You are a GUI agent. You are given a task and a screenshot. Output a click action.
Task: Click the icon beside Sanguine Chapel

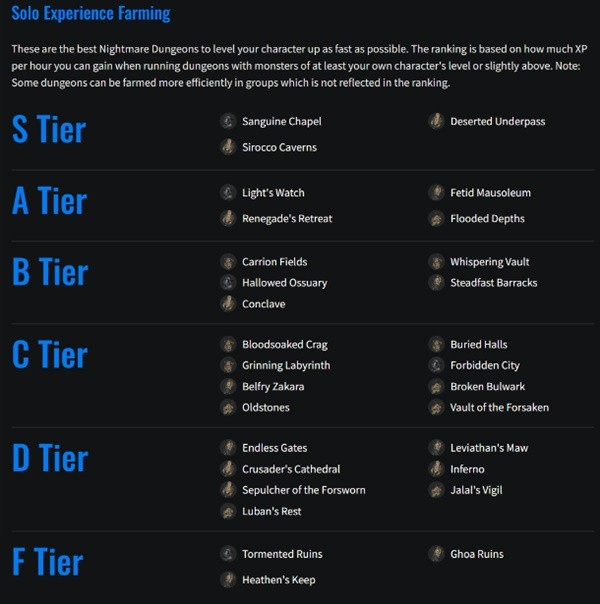228,121
